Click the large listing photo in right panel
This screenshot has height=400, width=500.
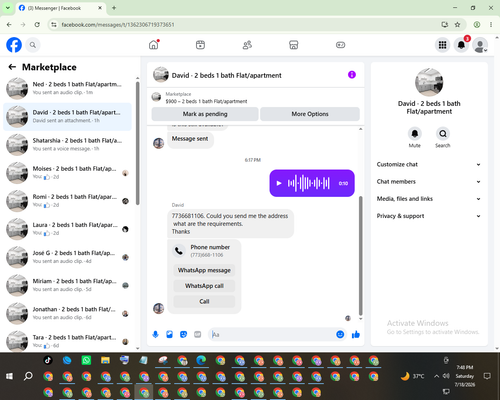coord(429,82)
